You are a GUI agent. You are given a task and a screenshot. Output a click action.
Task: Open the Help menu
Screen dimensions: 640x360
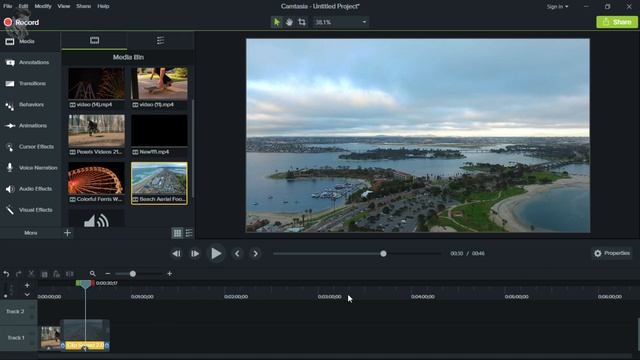pyautogui.click(x=103, y=6)
